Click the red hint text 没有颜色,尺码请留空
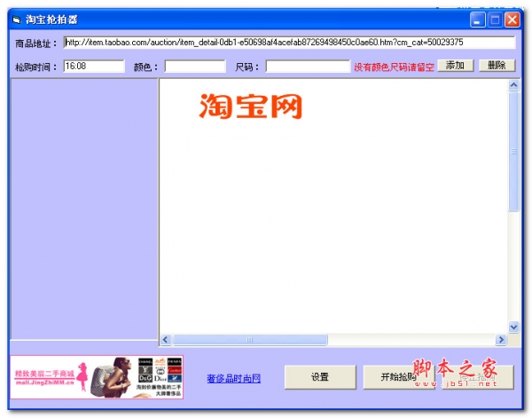 pos(394,67)
